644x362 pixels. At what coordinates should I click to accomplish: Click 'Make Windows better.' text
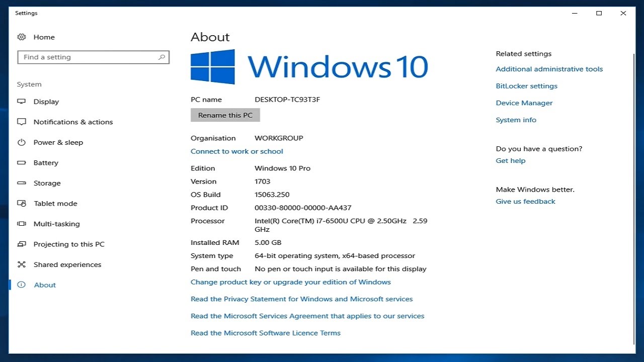(535, 190)
